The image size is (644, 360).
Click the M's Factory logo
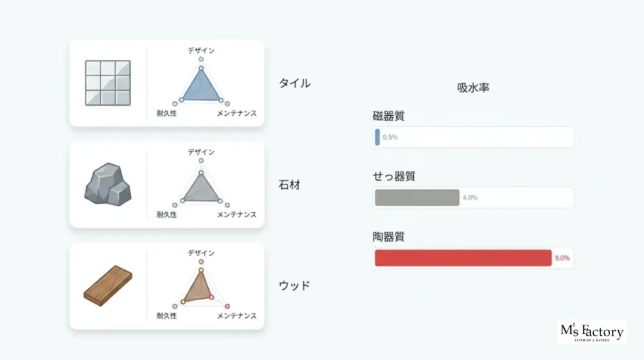[x=592, y=331]
